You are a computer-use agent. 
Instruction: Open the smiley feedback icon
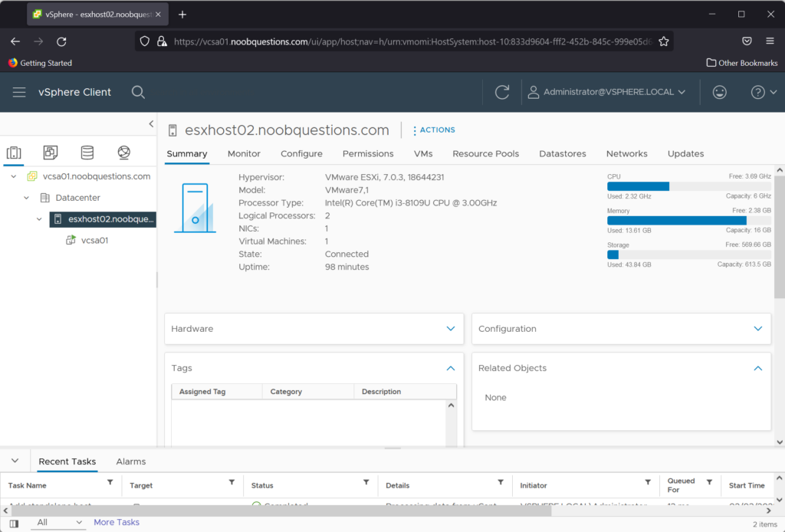click(x=719, y=92)
